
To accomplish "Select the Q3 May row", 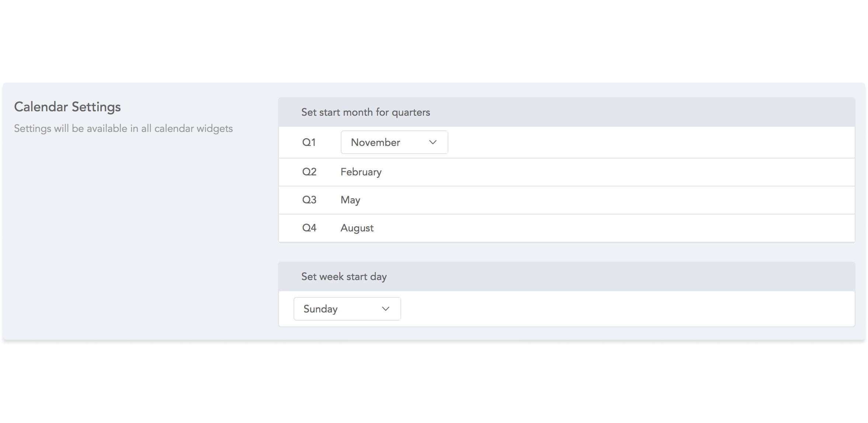I will coord(566,200).
